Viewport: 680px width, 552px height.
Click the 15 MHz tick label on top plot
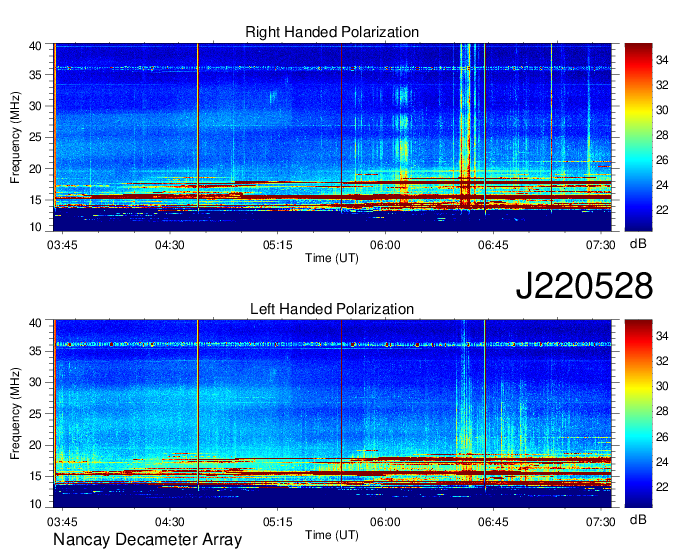coord(35,200)
